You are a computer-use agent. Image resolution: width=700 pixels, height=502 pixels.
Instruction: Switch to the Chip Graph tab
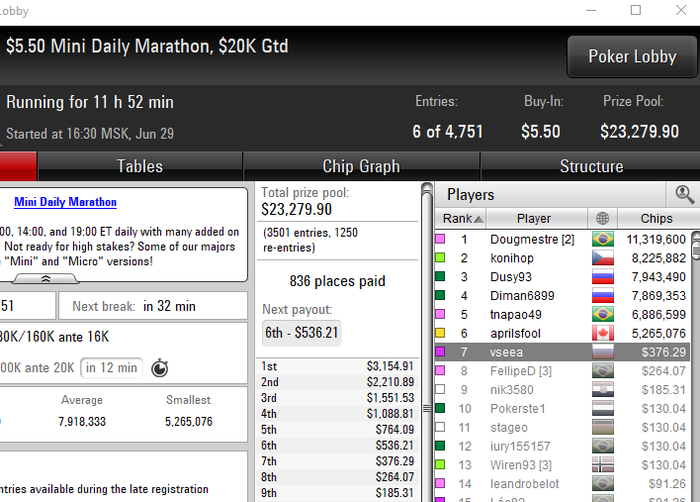361,166
